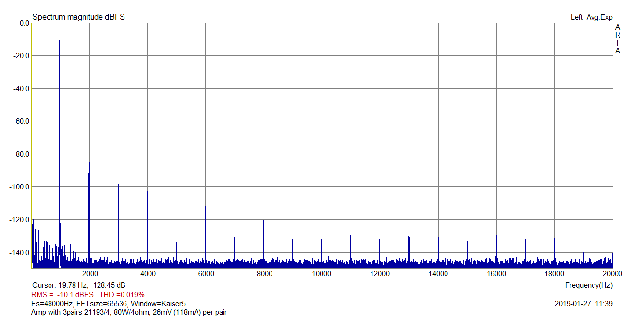This screenshot has height=318, width=644.
Task: Click the '8000' frequency axis label
Action: click(x=264, y=274)
